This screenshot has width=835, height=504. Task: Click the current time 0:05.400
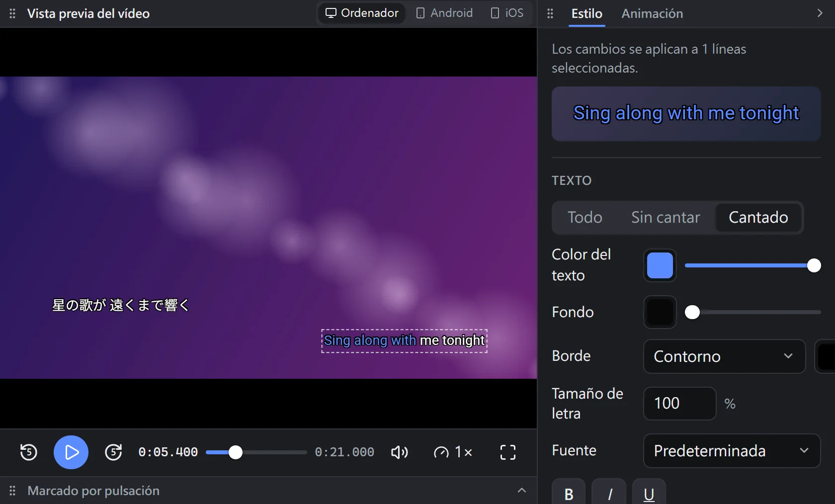168,452
